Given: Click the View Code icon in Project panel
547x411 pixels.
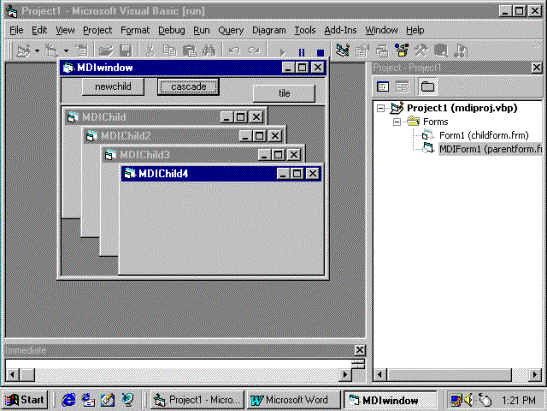Looking at the screenshot, I should point(383,87).
